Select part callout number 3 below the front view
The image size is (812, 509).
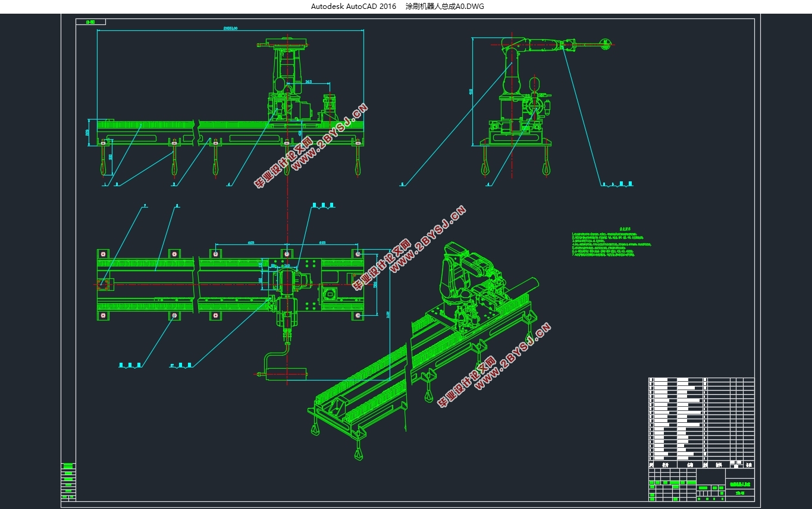(x=174, y=185)
